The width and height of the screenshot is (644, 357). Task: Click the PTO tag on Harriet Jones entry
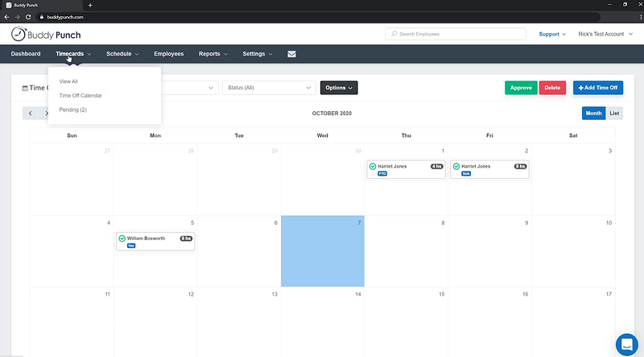[x=382, y=173]
